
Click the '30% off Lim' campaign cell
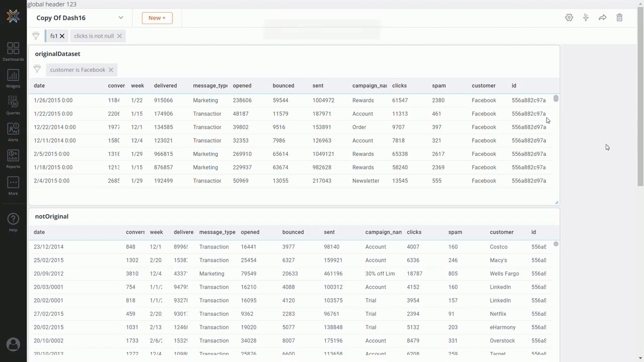(x=380, y=274)
